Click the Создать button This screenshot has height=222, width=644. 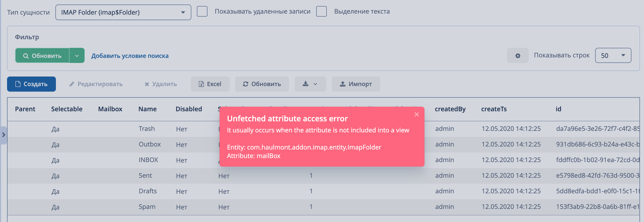[x=31, y=84]
